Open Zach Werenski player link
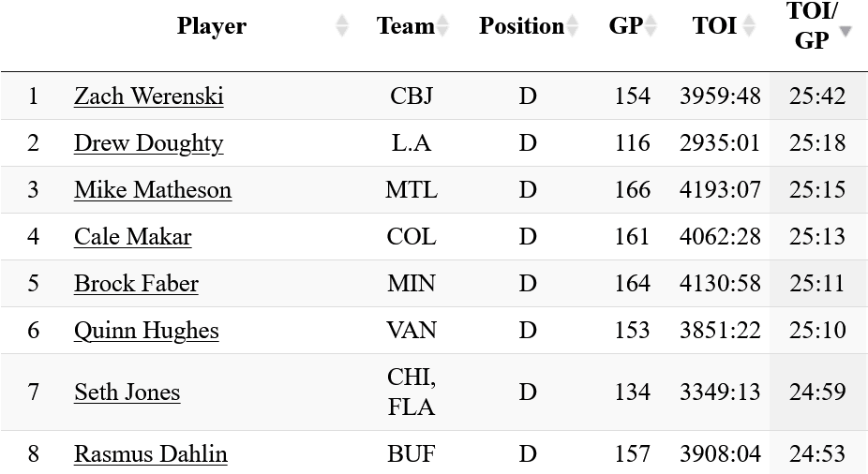This screenshot has width=868, height=474. 149,96
